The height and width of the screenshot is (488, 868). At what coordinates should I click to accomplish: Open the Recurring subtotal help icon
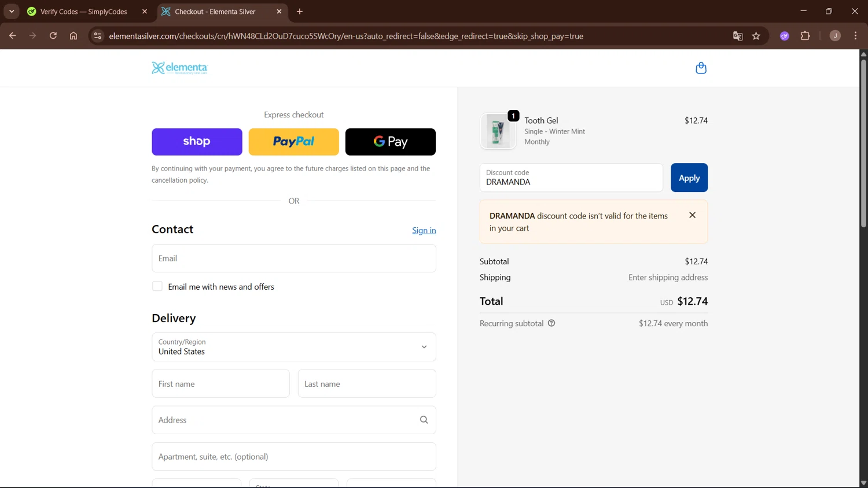click(x=551, y=323)
